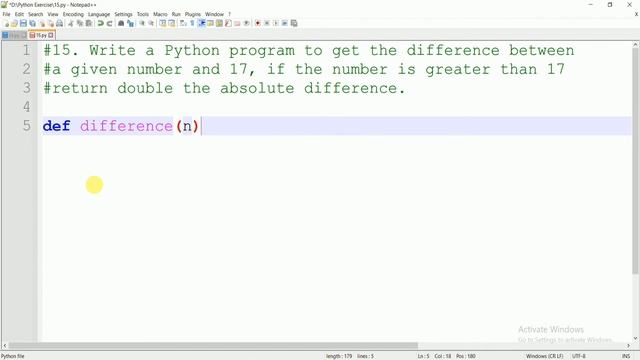Close the 15.py tab

[51, 36]
